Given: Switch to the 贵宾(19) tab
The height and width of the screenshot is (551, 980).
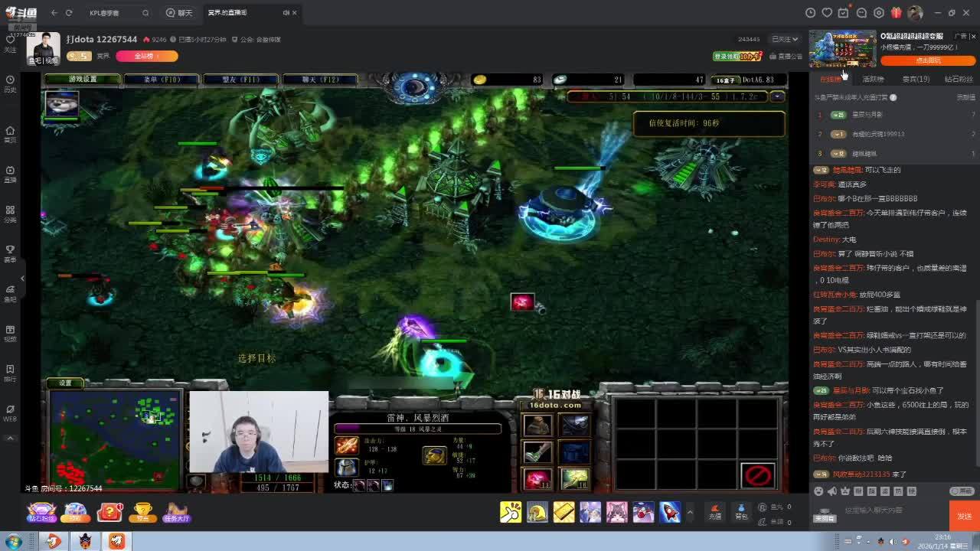Looking at the screenshot, I should click(916, 79).
